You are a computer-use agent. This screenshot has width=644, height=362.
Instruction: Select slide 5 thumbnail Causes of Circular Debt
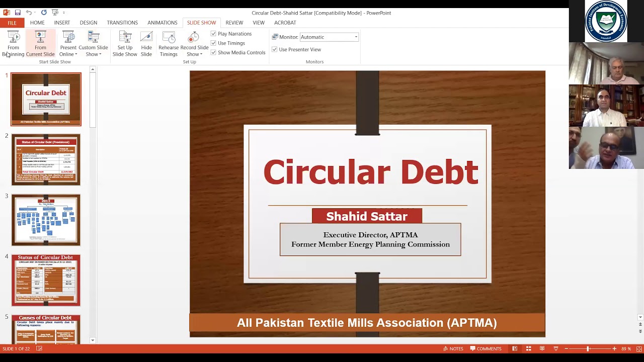pos(46,329)
